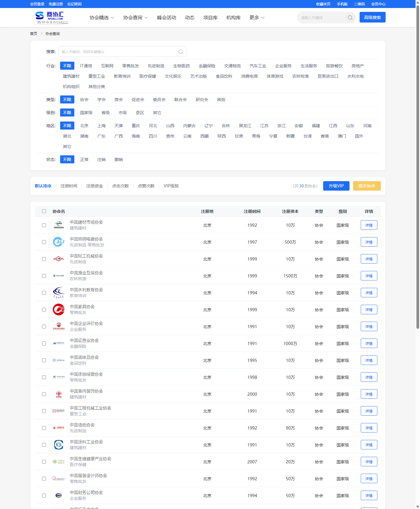The image size is (420, 509).
Task: Click the 商协汇 site logo
Action: point(52,17)
